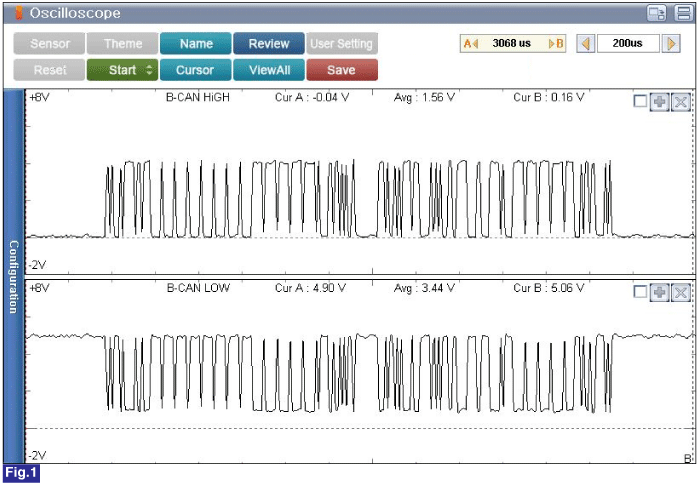This screenshot has height=486, width=700.
Task: Click the 3068 us cursor time value
Action: click(512, 43)
